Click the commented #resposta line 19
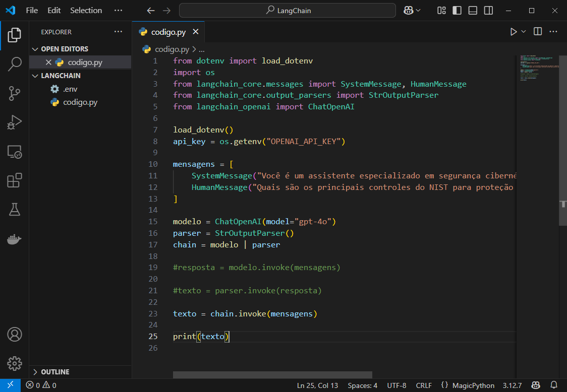The width and height of the screenshot is (567, 392). coord(256,268)
